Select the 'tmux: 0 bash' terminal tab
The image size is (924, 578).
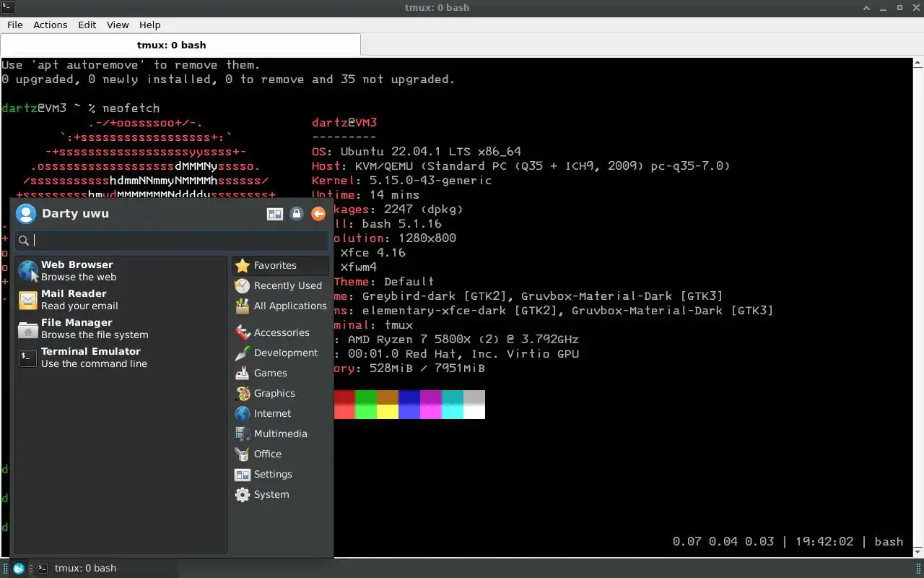[x=180, y=45]
